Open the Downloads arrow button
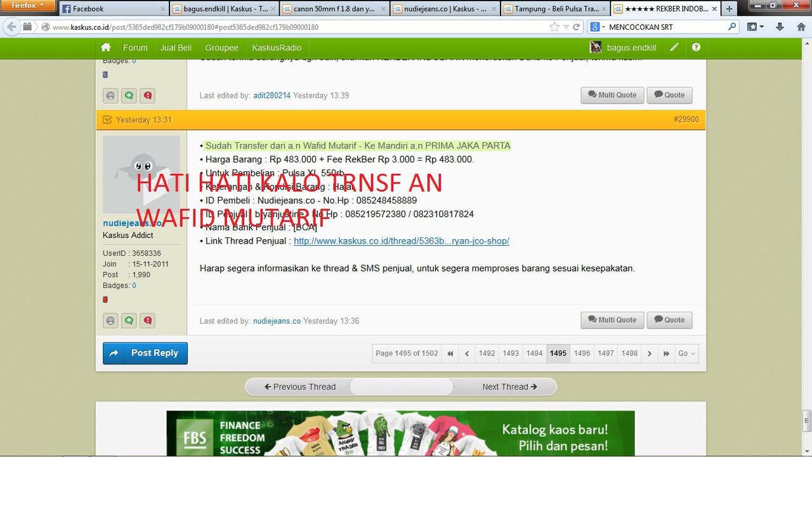 point(780,27)
